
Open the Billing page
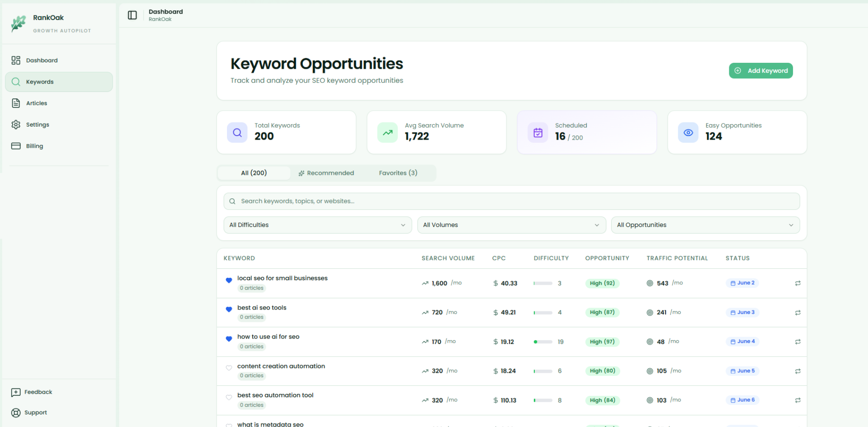(59, 146)
